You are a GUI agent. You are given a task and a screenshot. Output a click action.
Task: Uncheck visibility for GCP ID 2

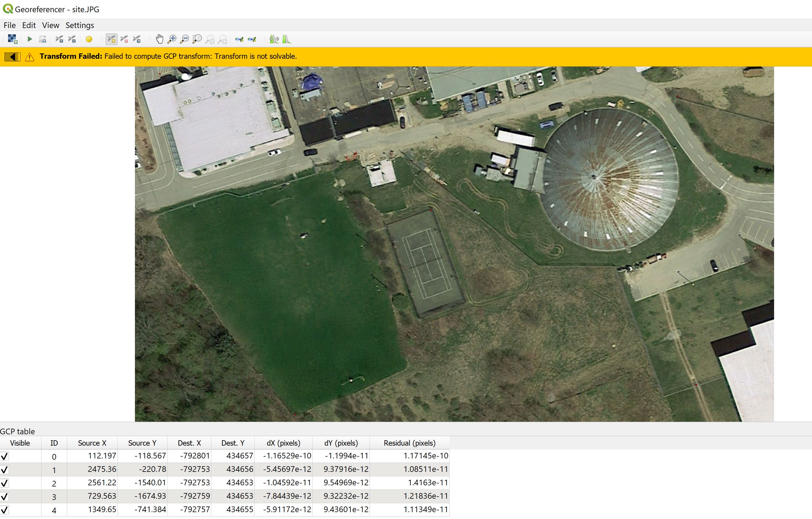[x=4, y=483]
